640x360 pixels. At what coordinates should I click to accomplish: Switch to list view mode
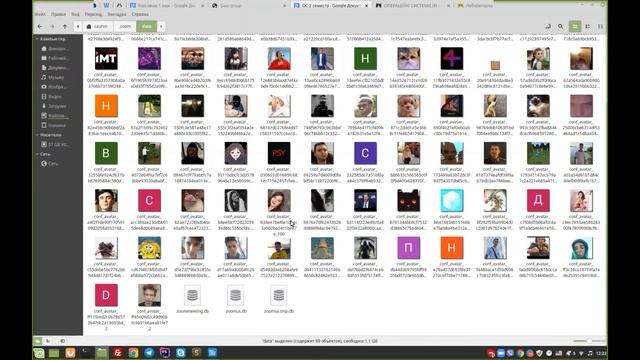pyautogui.click(x=588, y=27)
